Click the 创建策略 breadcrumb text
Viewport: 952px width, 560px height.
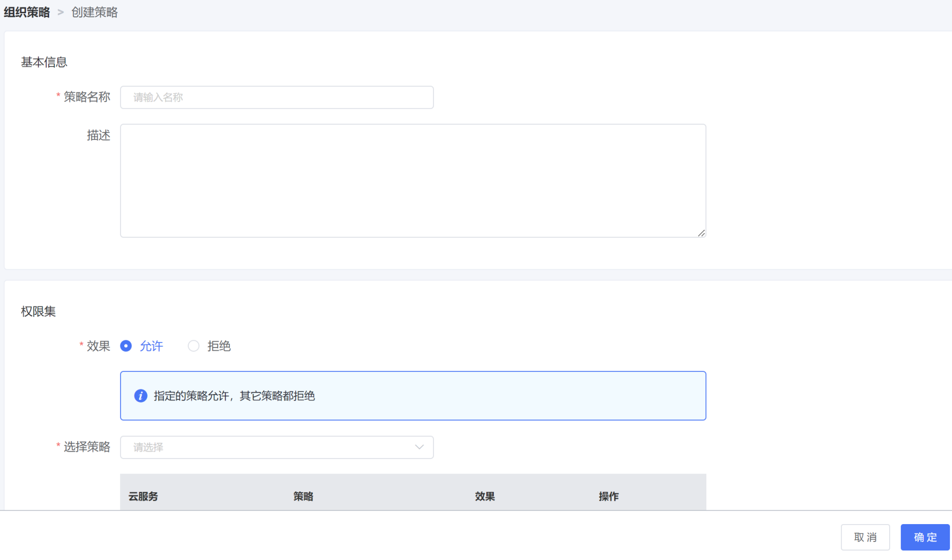click(x=95, y=12)
